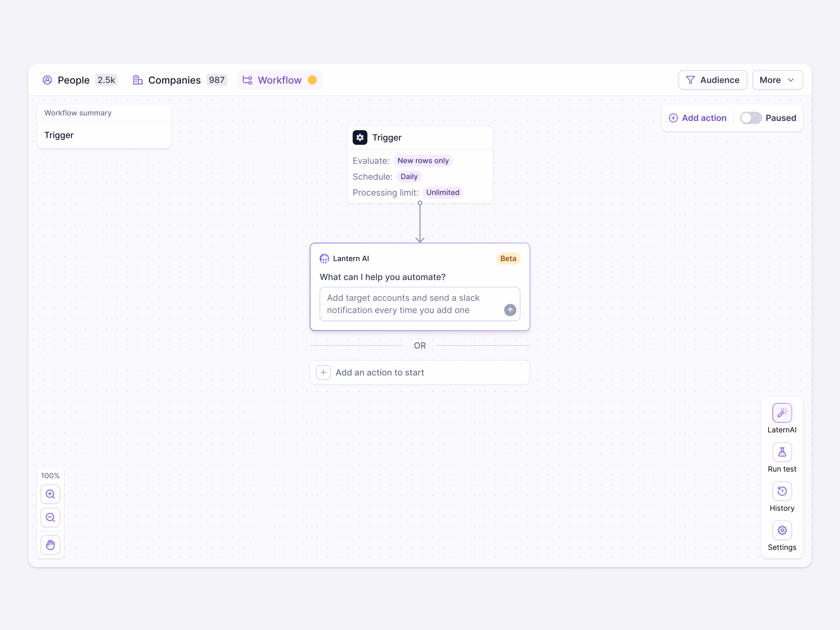Click the Add action button
The height and width of the screenshot is (630, 840).
(x=698, y=118)
